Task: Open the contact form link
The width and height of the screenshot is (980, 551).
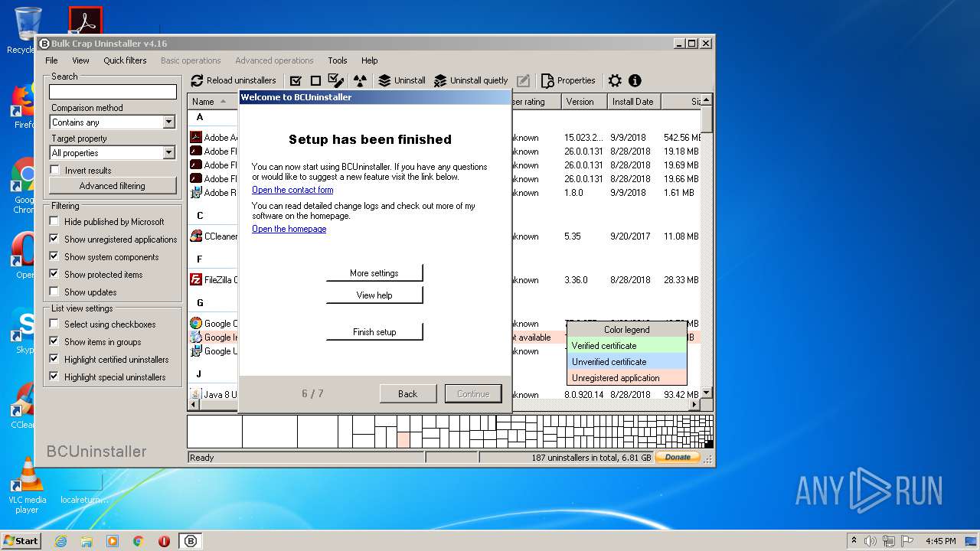Action: coord(292,190)
